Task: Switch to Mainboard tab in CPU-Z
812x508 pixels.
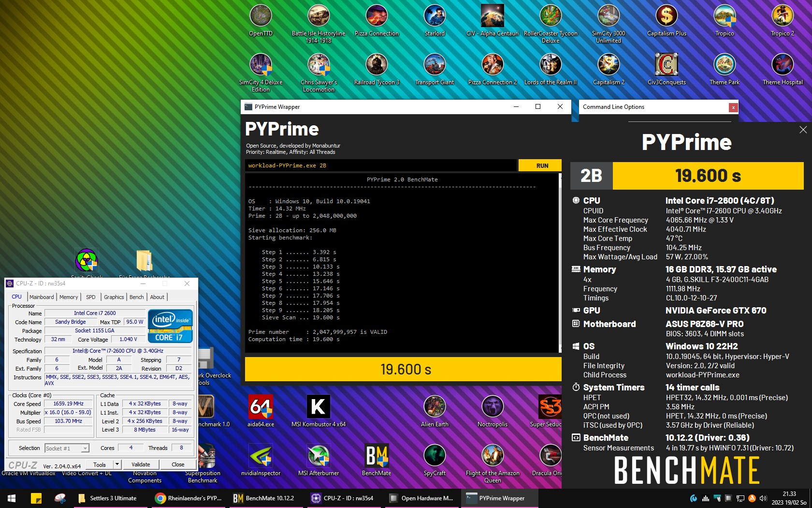Action: (42, 297)
